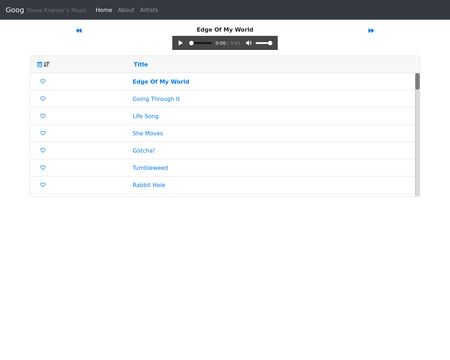Click the Goog brand logo

(x=15, y=10)
